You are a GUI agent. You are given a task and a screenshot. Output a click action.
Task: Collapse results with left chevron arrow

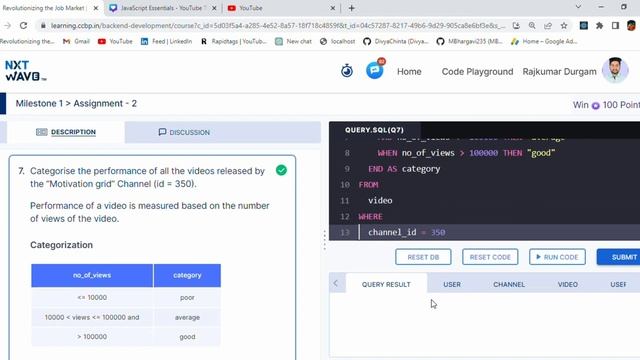[336, 283]
